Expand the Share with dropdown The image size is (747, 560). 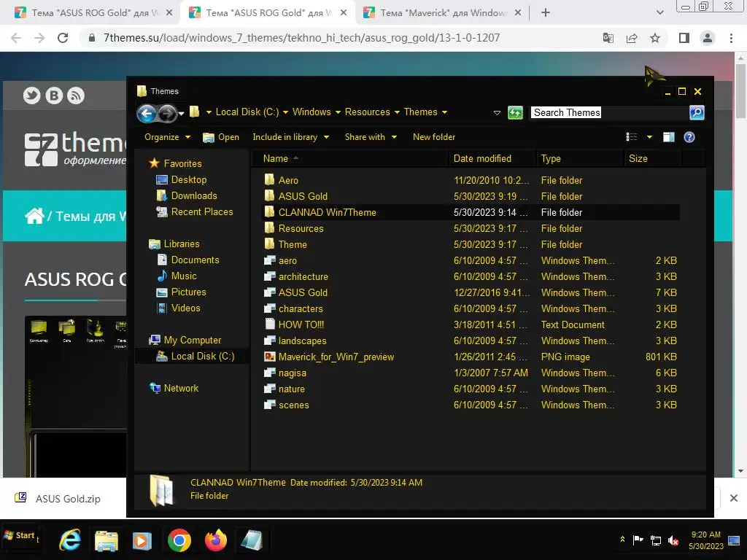click(x=371, y=137)
